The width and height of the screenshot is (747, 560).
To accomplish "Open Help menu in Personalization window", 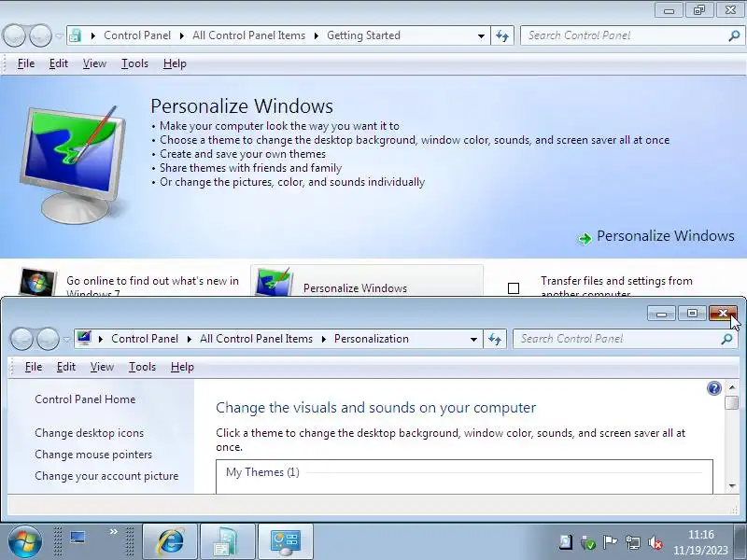I will point(182,367).
